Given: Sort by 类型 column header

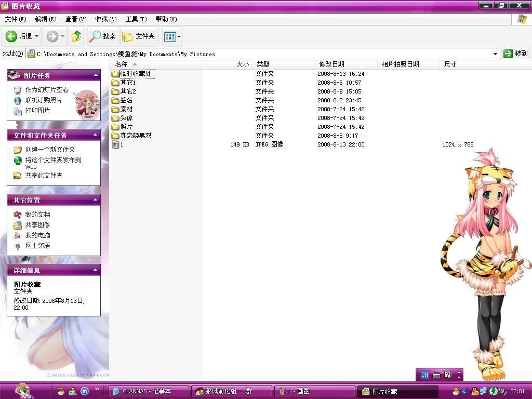Looking at the screenshot, I should pos(284,64).
